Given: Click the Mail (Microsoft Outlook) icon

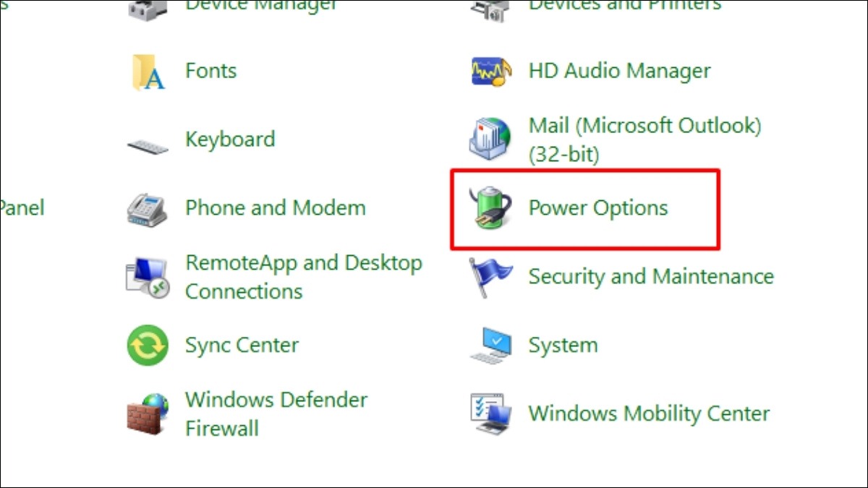Looking at the screenshot, I should (x=490, y=137).
